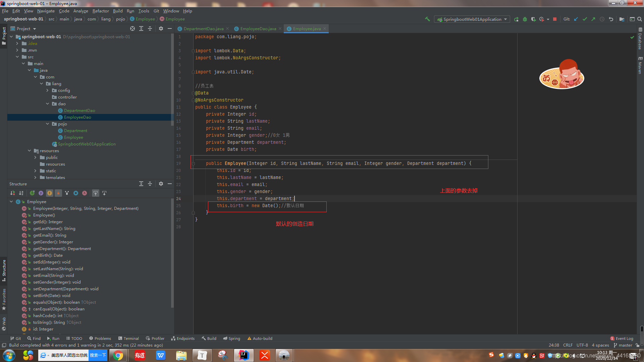The height and width of the screenshot is (362, 644).
Task: Open Windows Start button
Action: [x=9, y=355]
